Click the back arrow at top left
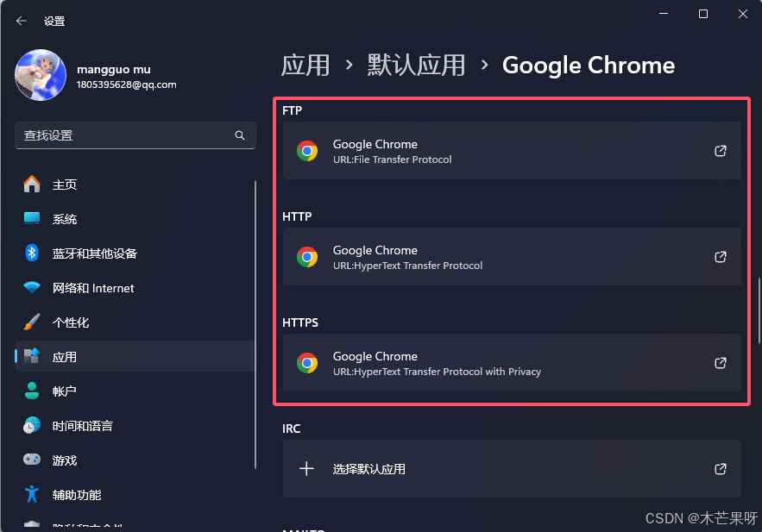 (21, 20)
